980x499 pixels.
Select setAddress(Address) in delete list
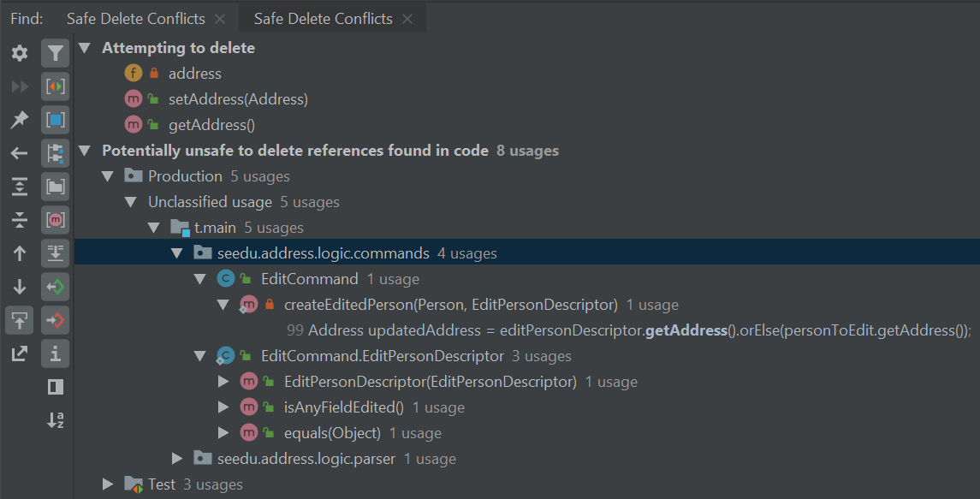[238, 99]
